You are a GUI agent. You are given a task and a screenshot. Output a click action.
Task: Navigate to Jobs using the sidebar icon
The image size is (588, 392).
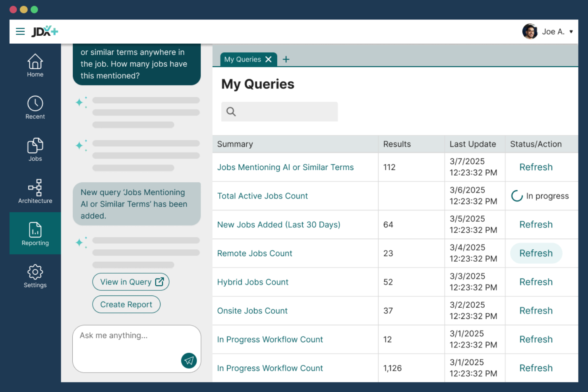[35, 149]
